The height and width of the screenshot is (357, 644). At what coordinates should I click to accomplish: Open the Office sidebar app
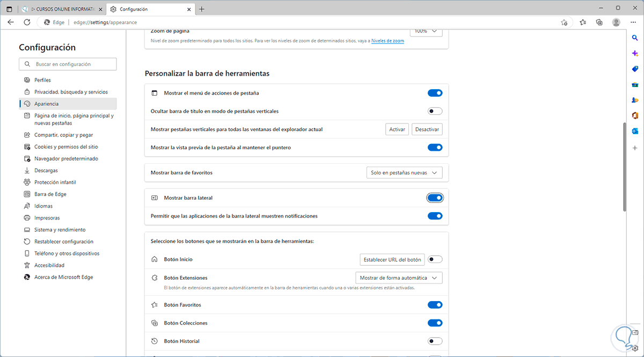[x=635, y=115]
